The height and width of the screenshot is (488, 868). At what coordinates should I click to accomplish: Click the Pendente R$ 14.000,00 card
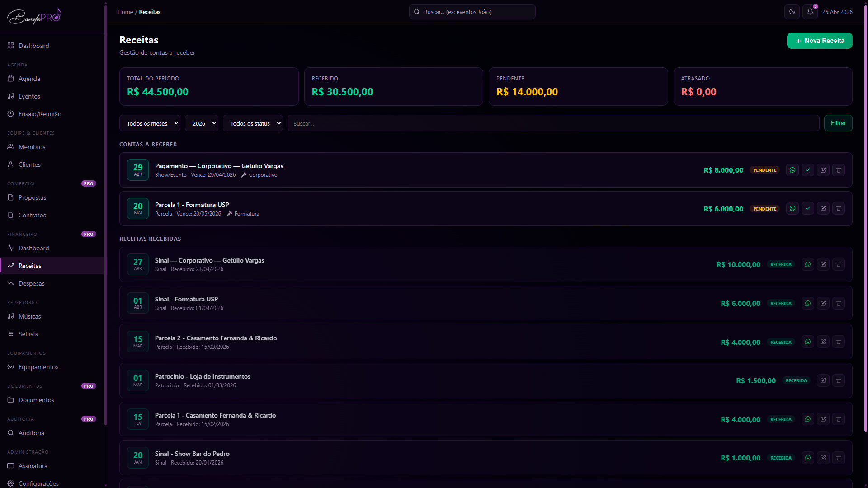point(578,86)
